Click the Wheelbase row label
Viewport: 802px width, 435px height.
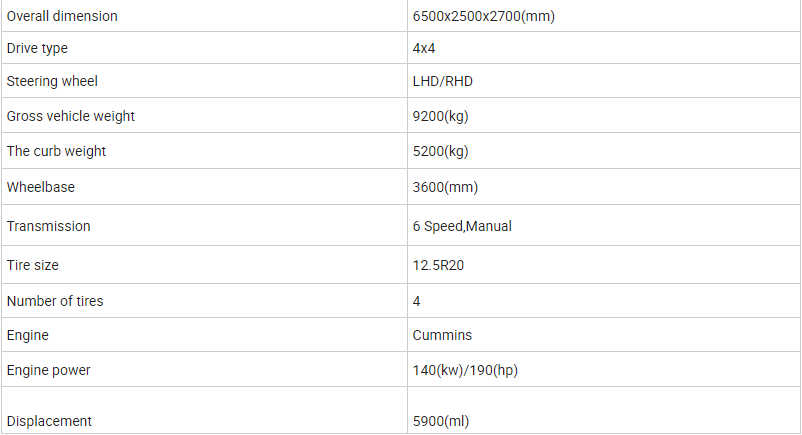pyautogui.click(x=40, y=187)
